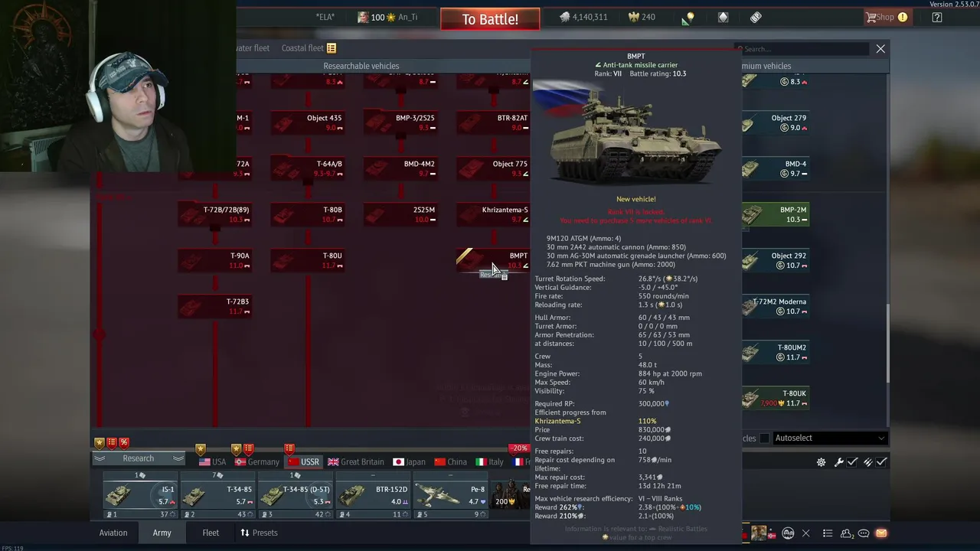Select the BTR-152D crew slot
This screenshot has width=980, height=551.
click(373, 495)
